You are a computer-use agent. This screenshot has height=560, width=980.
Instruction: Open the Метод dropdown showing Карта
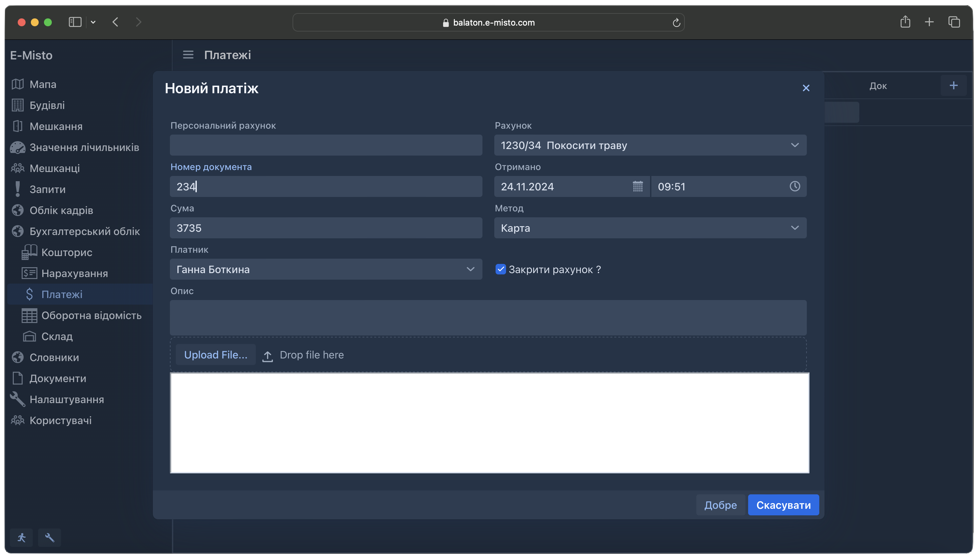(650, 228)
